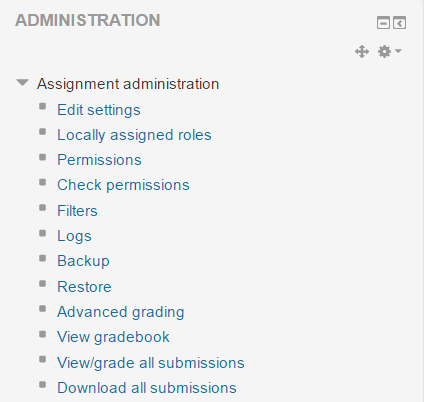Click the Assignment administration heading
This screenshot has height=402, width=424.
[x=128, y=84]
